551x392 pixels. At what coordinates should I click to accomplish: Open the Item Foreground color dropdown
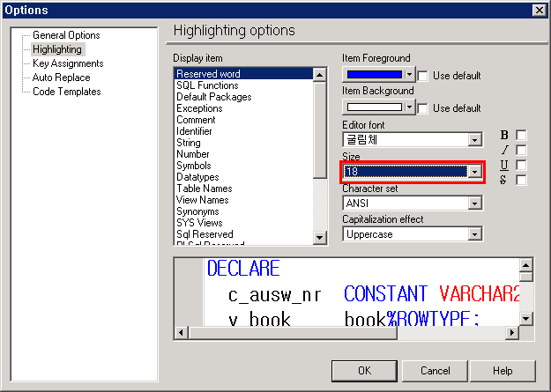point(409,76)
